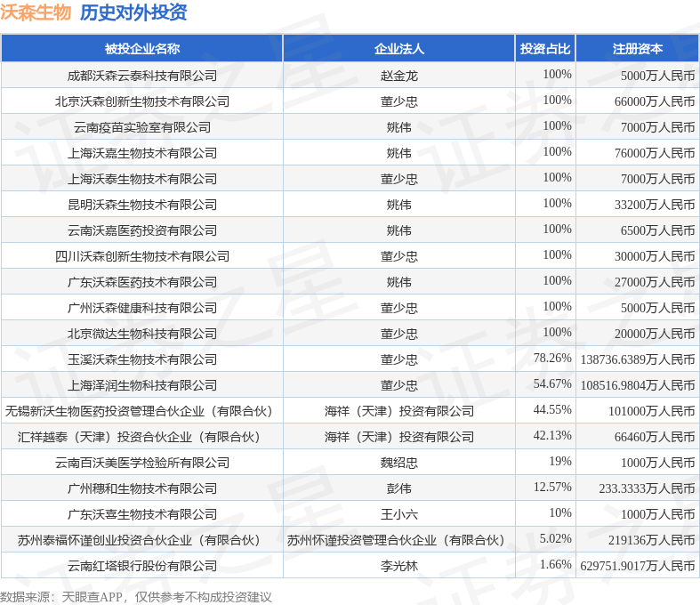Viewport: 700px width, 605px height.
Task: Click 苏州怀谨投资管理合伙企业 legal person cell
Action: click(x=399, y=540)
